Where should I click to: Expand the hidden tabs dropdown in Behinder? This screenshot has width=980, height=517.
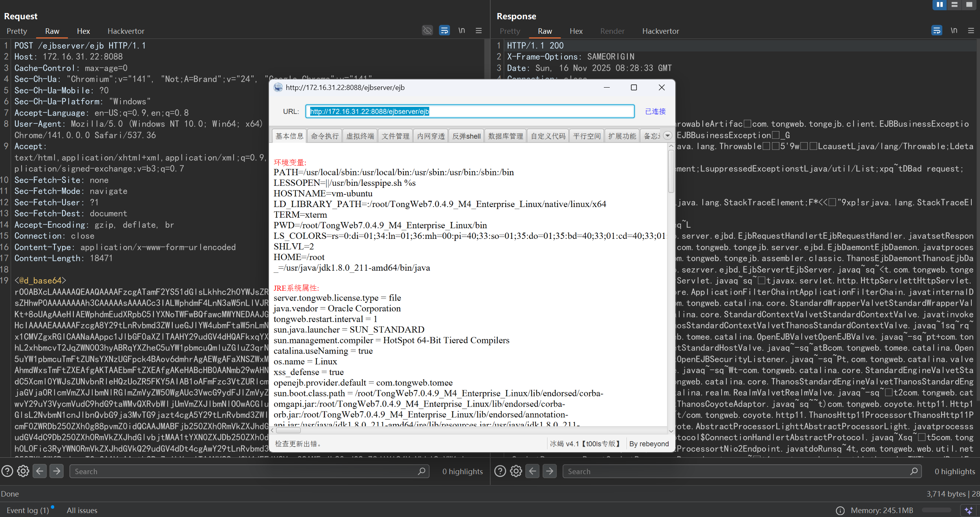pos(667,136)
